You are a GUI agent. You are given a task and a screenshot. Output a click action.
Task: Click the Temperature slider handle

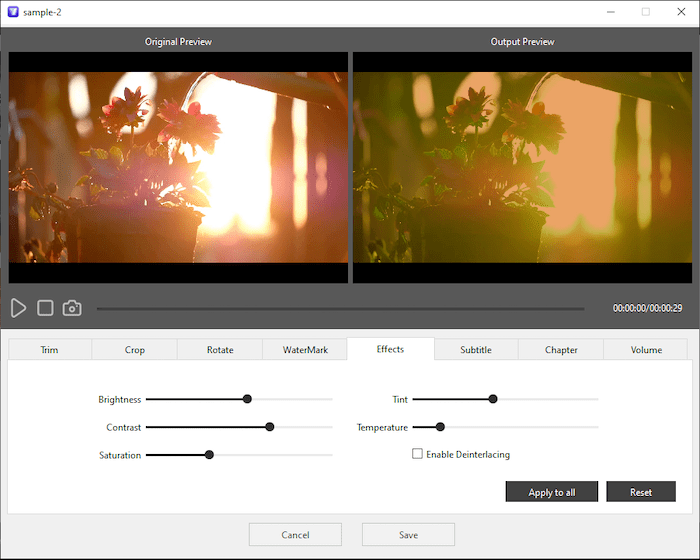440,427
